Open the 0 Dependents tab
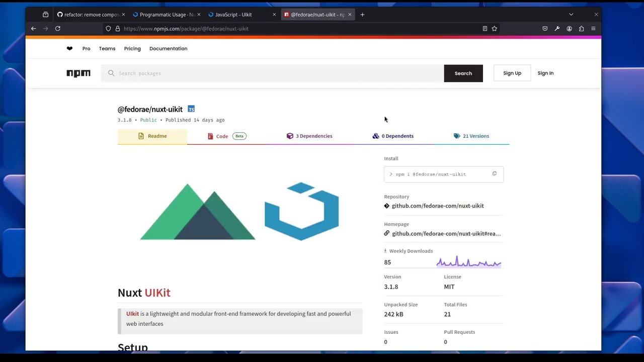Image resolution: width=644 pixels, height=362 pixels. [x=393, y=136]
